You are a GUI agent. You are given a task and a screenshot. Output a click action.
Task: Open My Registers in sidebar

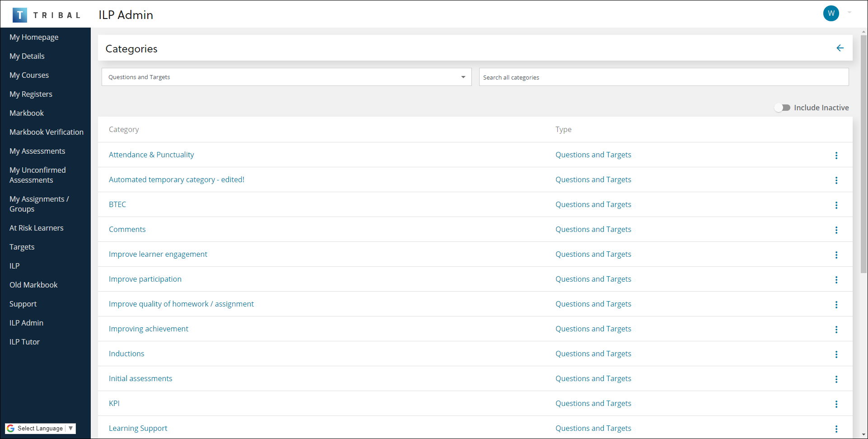coord(31,94)
